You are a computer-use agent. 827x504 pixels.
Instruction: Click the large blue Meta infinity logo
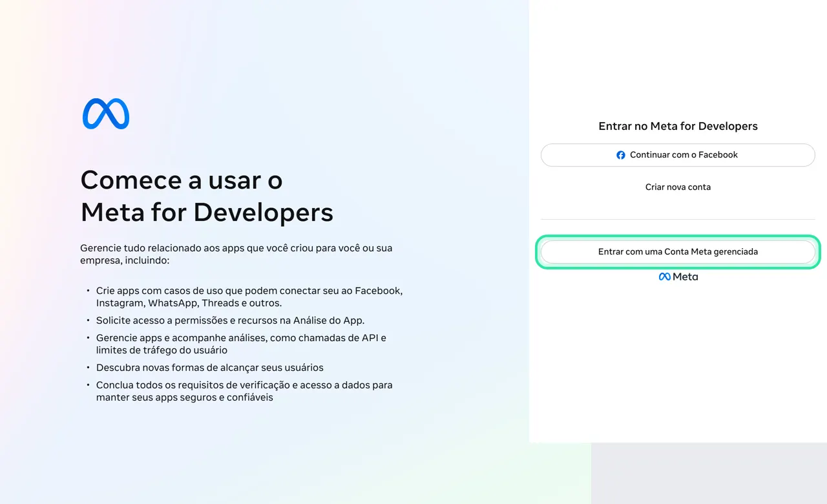click(106, 114)
